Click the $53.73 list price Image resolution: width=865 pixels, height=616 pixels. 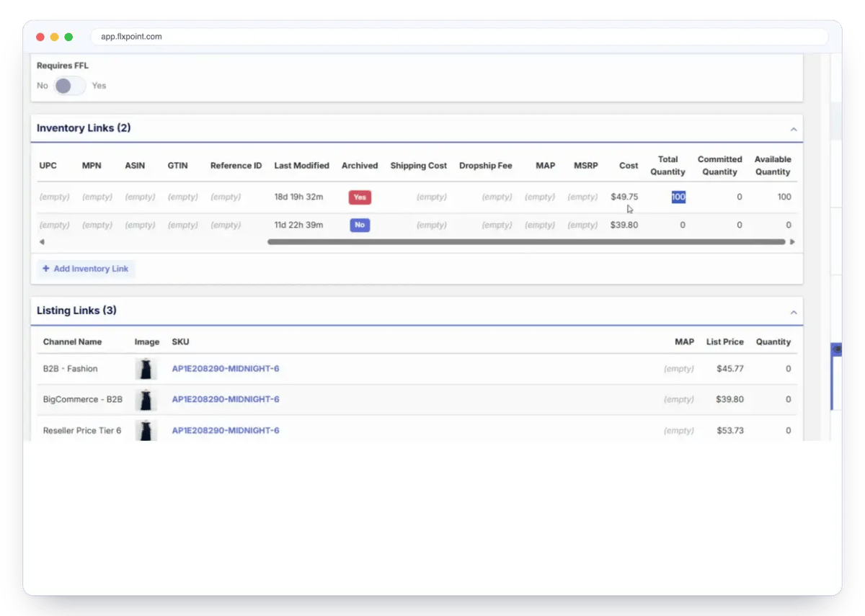[x=730, y=430]
